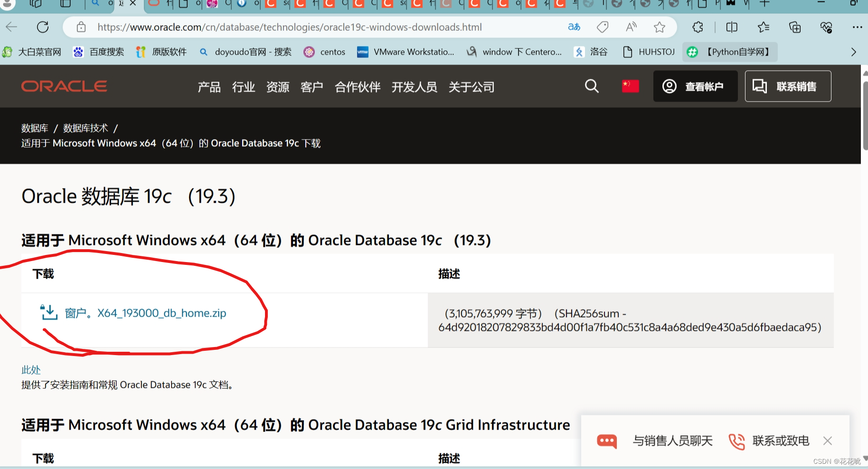Open the shopping price tag icon
The height and width of the screenshot is (469, 868).
coord(603,27)
